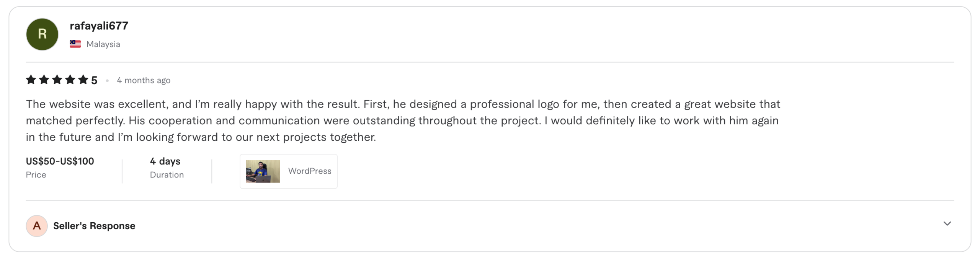This screenshot has height=259, width=980.
Task: Click the US$50-US$100 price value
Action: coord(60,161)
